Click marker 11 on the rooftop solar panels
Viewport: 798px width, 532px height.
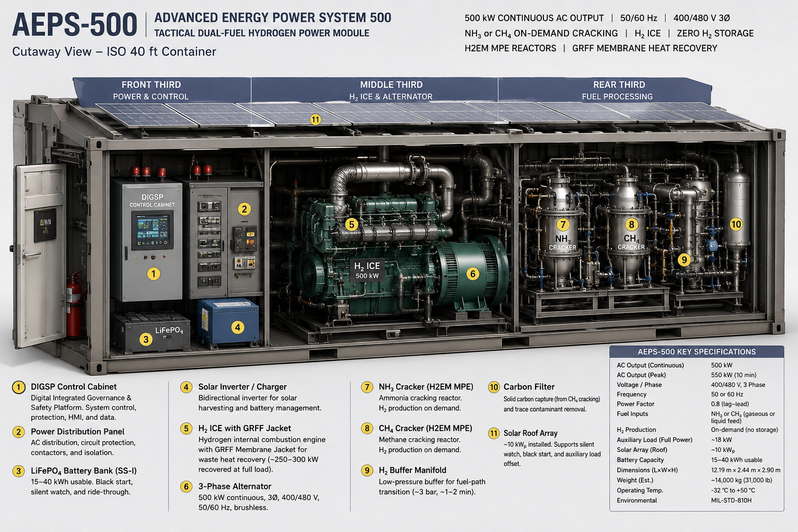pyautogui.click(x=315, y=119)
